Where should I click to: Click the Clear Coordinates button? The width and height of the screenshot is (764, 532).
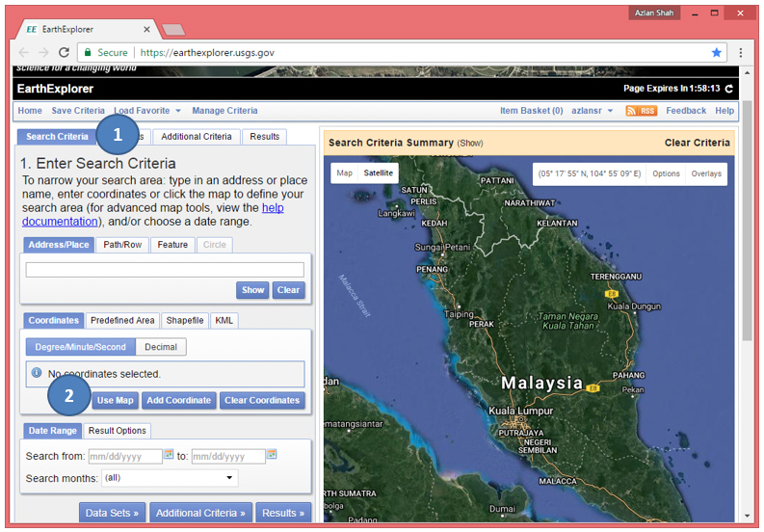[x=262, y=400]
